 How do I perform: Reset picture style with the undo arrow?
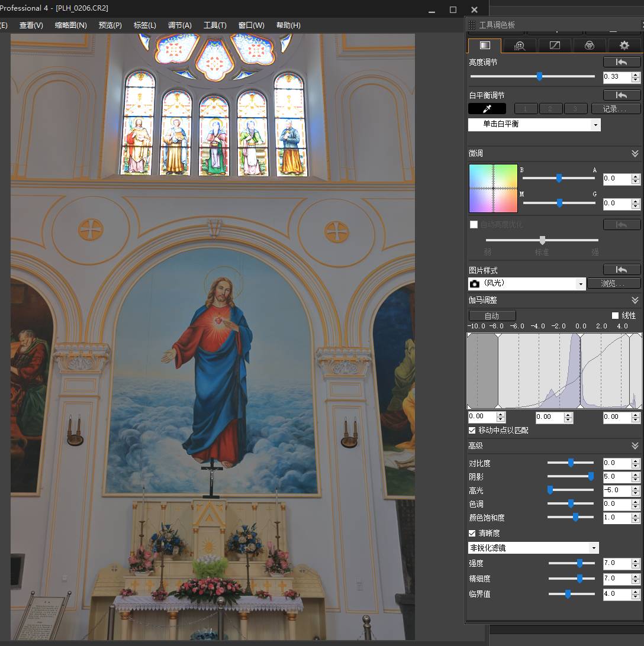click(x=622, y=269)
